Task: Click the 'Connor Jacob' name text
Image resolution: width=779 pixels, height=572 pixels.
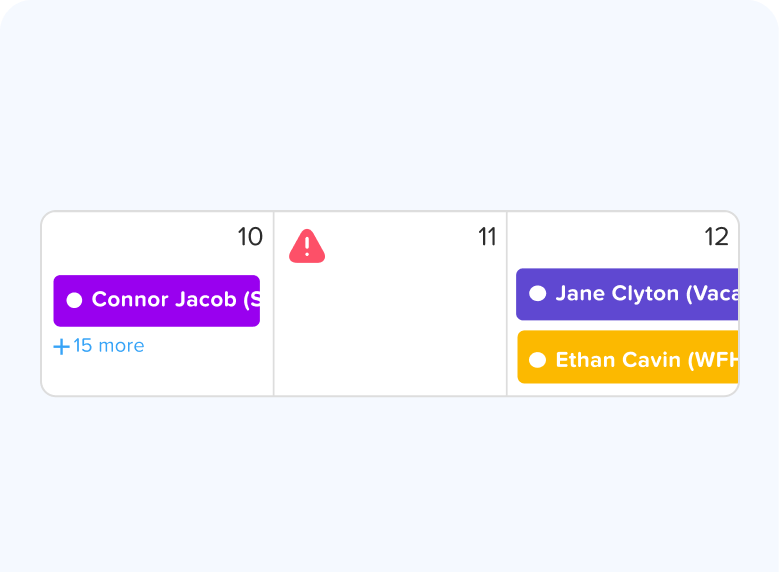Action: [x=164, y=300]
